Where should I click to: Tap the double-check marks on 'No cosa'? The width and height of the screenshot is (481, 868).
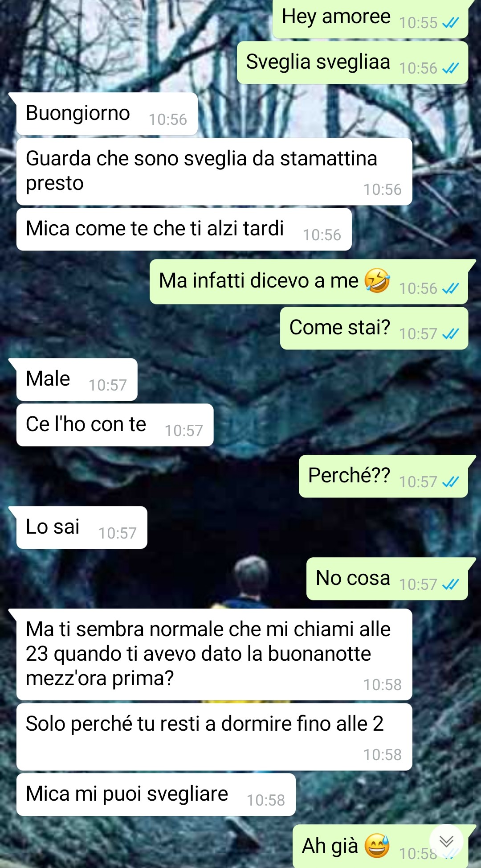[x=451, y=584]
